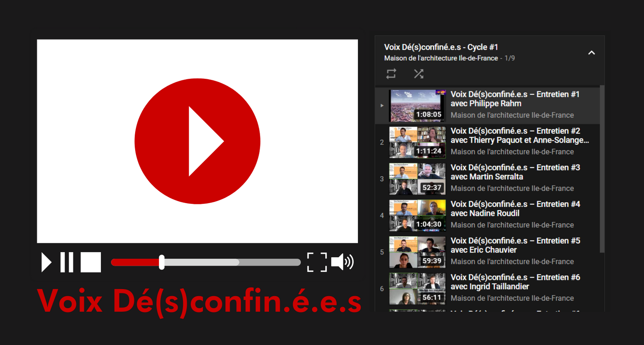The height and width of the screenshot is (345, 644).
Task: Click the white stop square
Action: 91,262
